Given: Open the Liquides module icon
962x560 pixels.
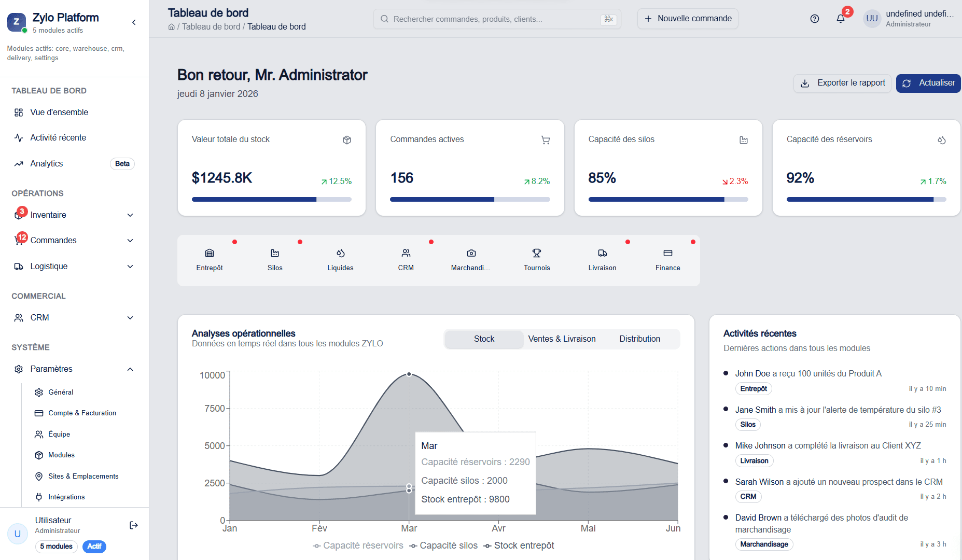Looking at the screenshot, I should [x=340, y=254].
